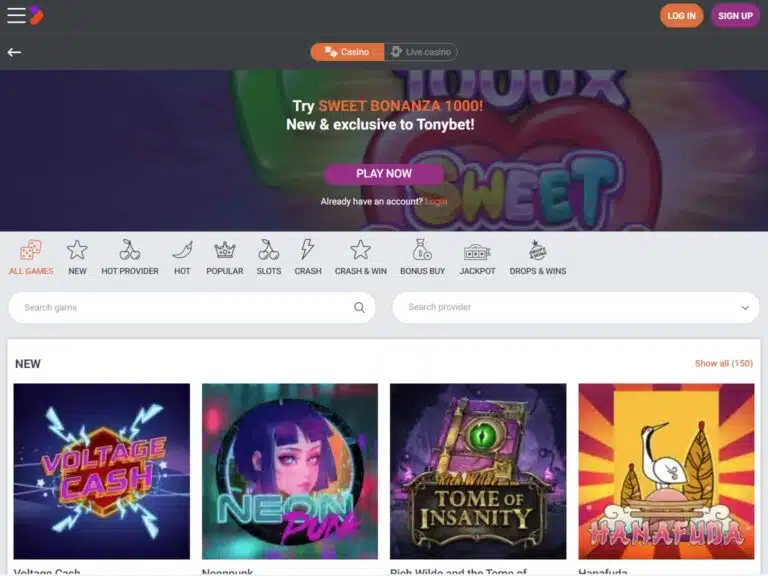
Task: Choose the Hot Provider cherries icon
Action: click(130, 250)
